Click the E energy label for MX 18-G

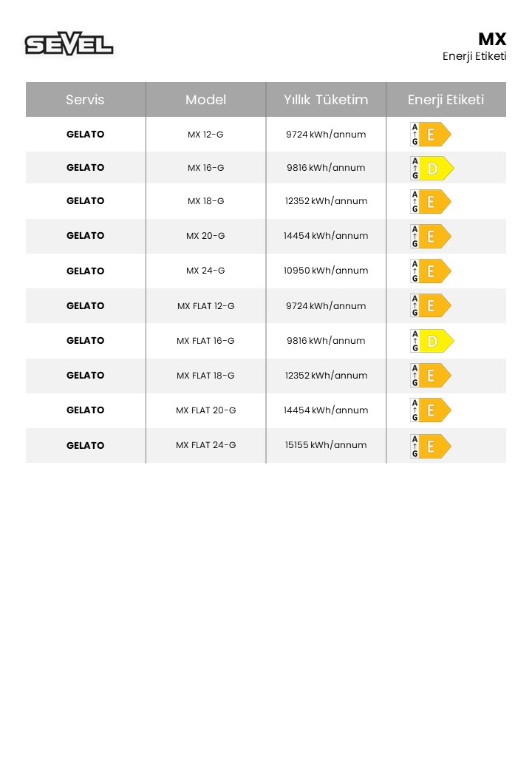tap(431, 202)
